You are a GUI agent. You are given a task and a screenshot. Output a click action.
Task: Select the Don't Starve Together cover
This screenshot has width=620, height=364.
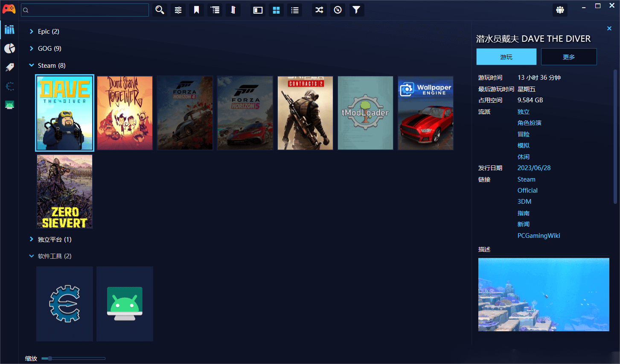125,113
